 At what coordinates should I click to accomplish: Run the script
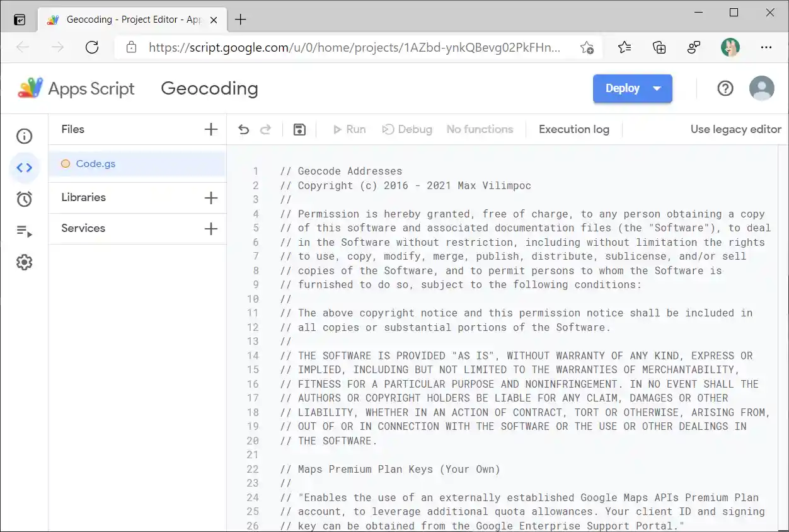tap(349, 129)
